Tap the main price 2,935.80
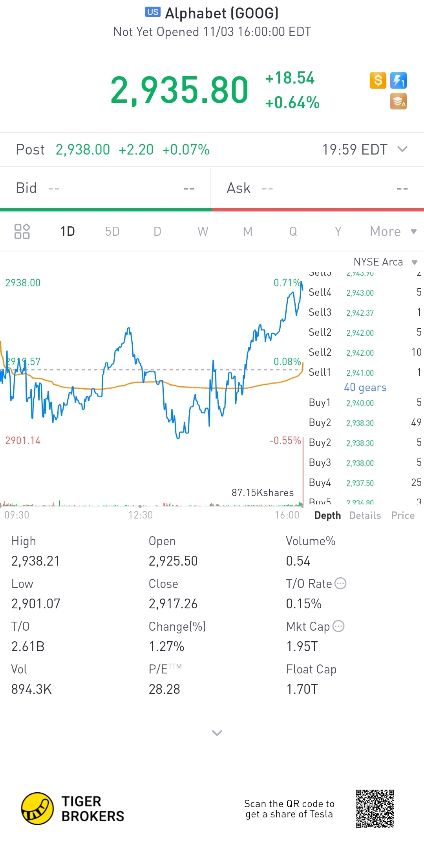Viewport: 424px width, 868px height. click(179, 91)
